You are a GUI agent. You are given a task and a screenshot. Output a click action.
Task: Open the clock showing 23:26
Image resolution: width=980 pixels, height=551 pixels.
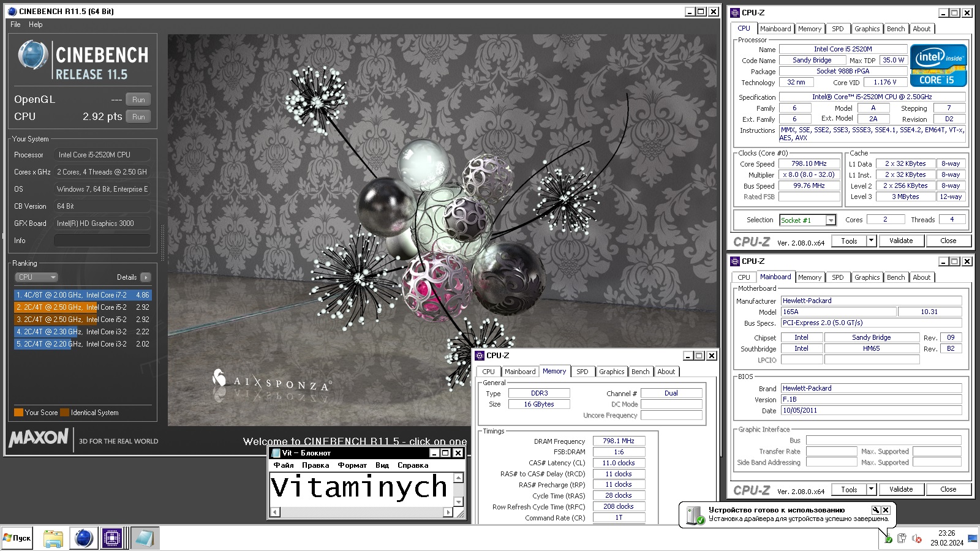click(946, 538)
